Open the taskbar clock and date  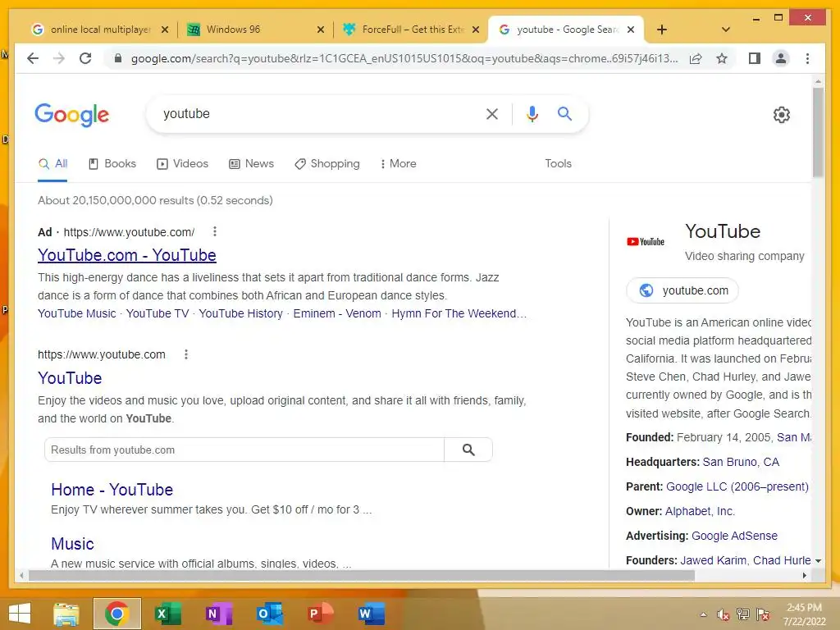(804, 614)
